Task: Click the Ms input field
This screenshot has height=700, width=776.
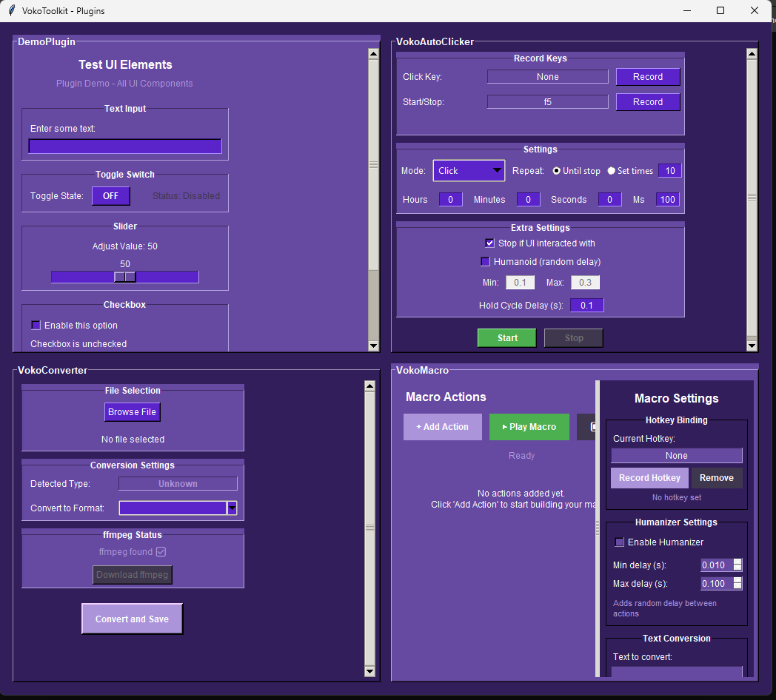Action: [668, 199]
